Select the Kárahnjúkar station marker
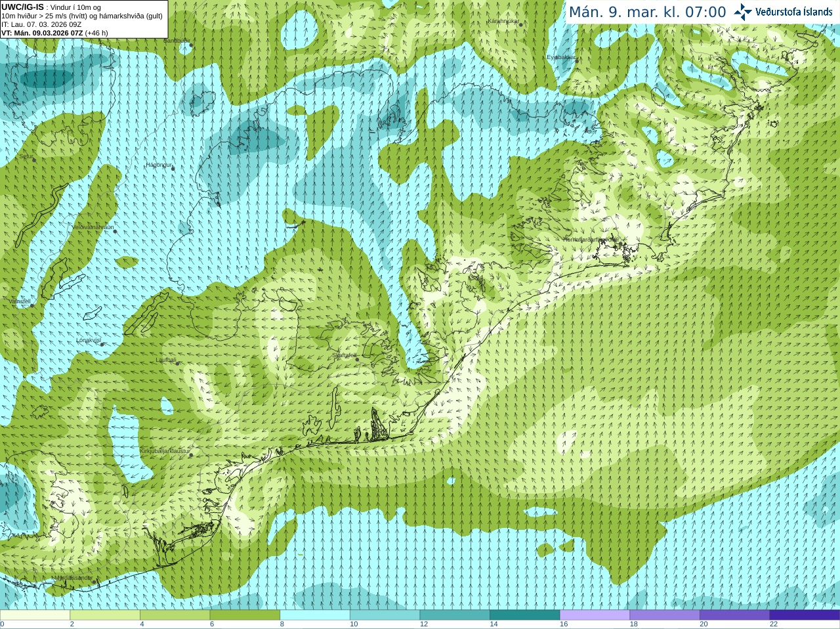The width and height of the screenshot is (840, 629). tap(521, 24)
